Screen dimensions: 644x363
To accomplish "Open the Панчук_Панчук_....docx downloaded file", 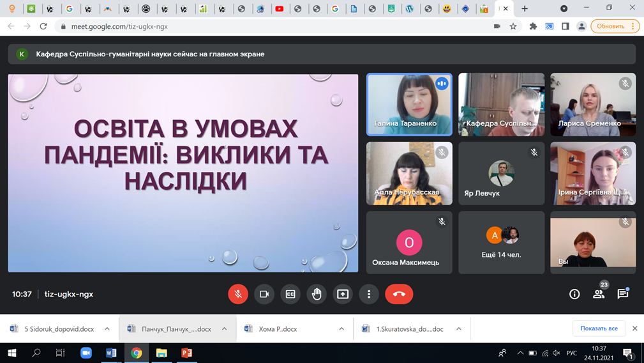I will pos(169,329).
